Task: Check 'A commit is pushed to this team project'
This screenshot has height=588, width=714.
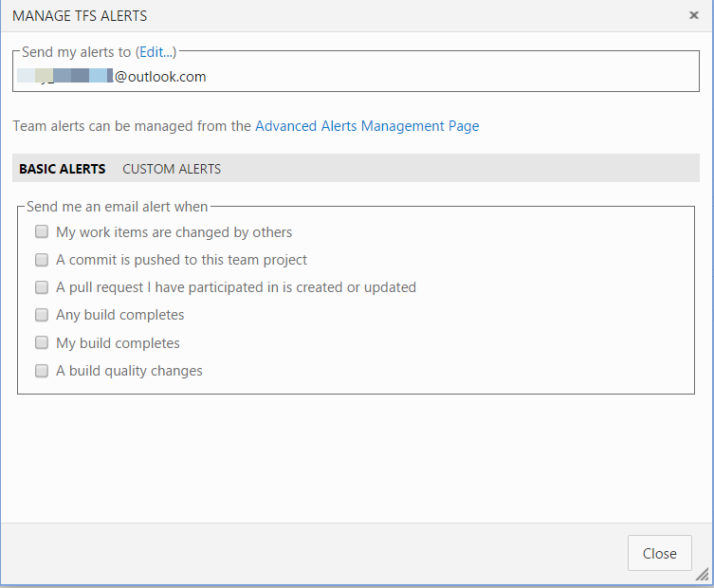Action: point(42,259)
